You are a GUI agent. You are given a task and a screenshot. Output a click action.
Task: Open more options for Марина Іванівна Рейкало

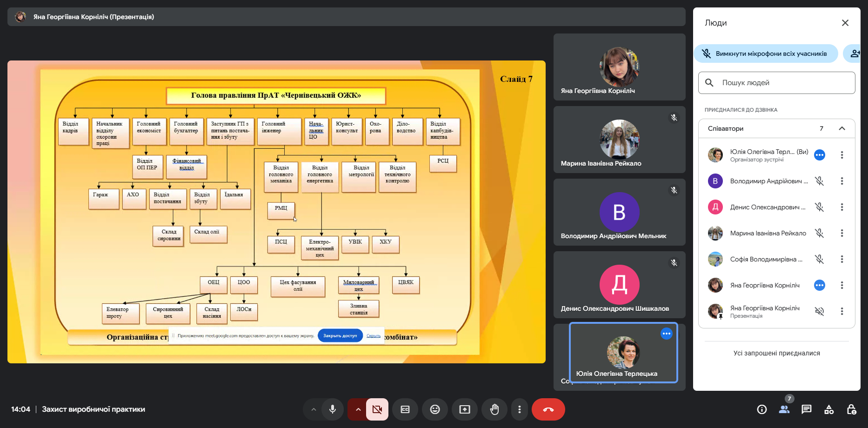pos(841,233)
